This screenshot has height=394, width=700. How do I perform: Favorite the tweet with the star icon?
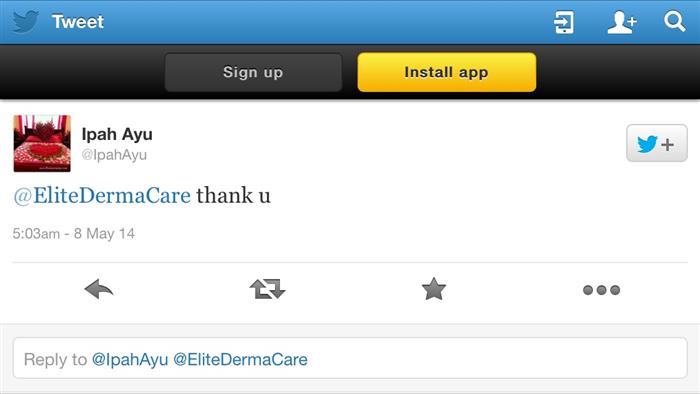click(x=433, y=289)
